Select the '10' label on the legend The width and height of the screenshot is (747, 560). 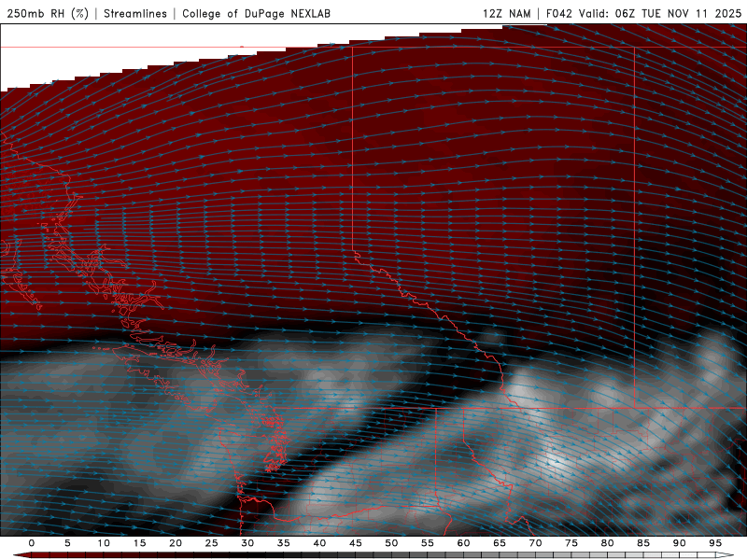click(104, 543)
